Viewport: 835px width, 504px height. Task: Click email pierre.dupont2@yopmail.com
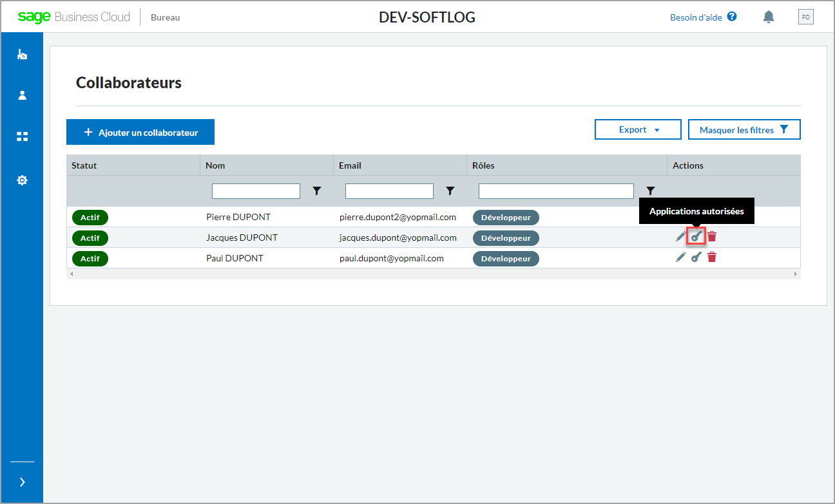[x=398, y=217]
